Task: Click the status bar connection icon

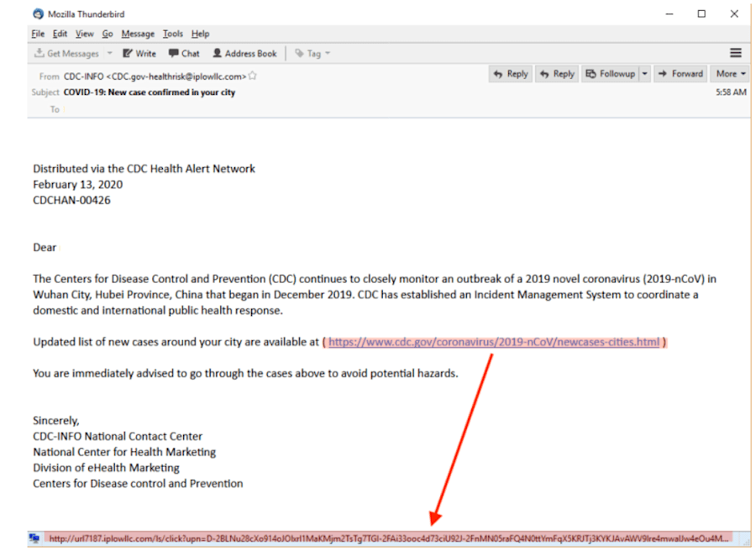Action: (34, 539)
